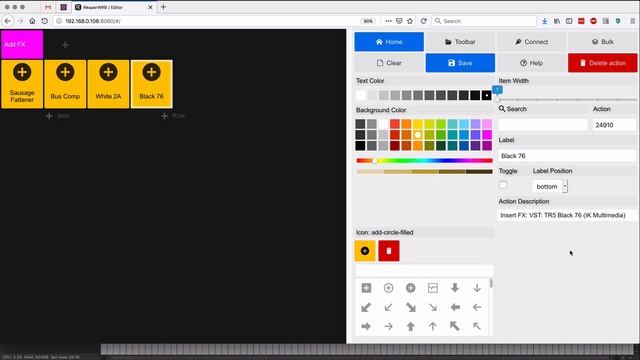Screen dimensions: 640x360
Task: Click the red Delete action button
Action: [x=602, y=63]
